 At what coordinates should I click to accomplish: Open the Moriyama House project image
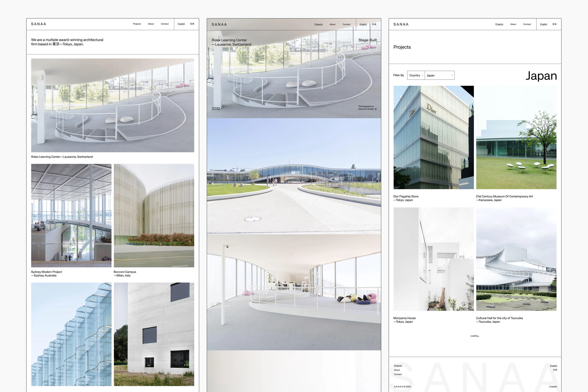coord(434,259)
